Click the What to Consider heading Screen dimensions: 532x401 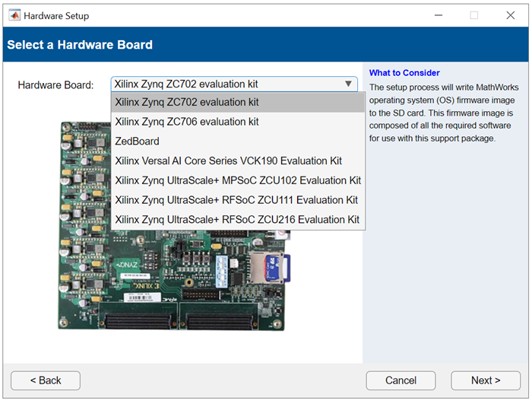pyautogui.click(x=404, y=73)
